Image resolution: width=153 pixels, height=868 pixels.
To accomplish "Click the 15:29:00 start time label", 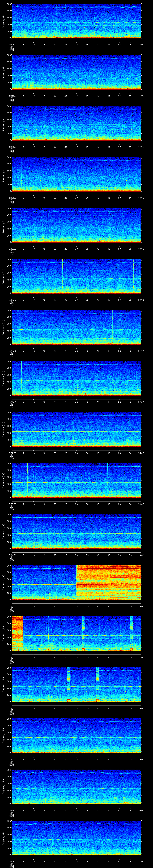I will tap(12, 810).
